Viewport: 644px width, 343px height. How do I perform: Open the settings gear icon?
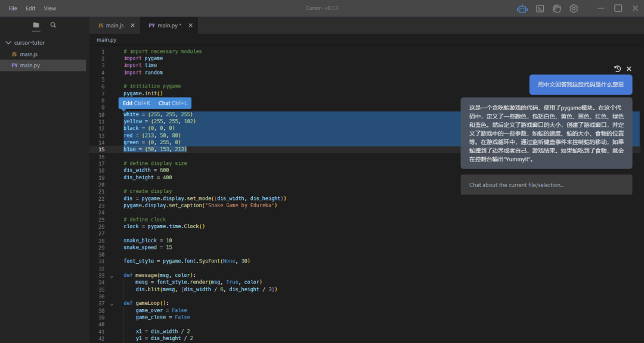click(574, 8)
